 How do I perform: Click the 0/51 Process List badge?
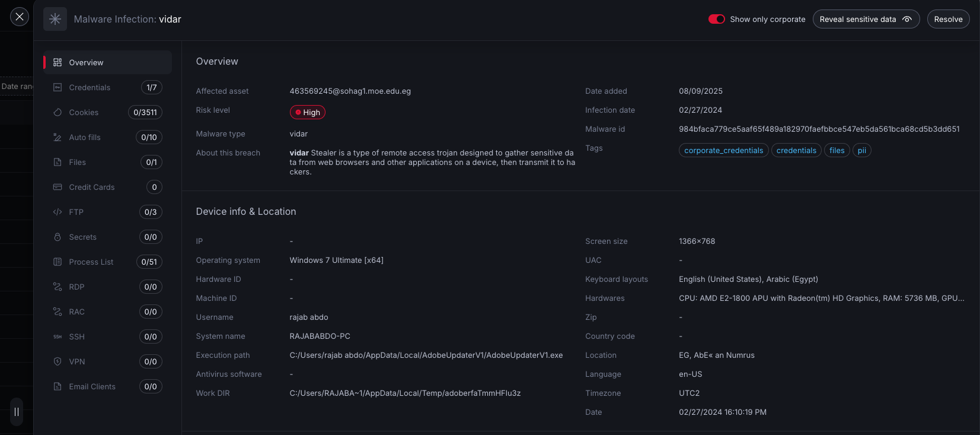tap(149, 262)
